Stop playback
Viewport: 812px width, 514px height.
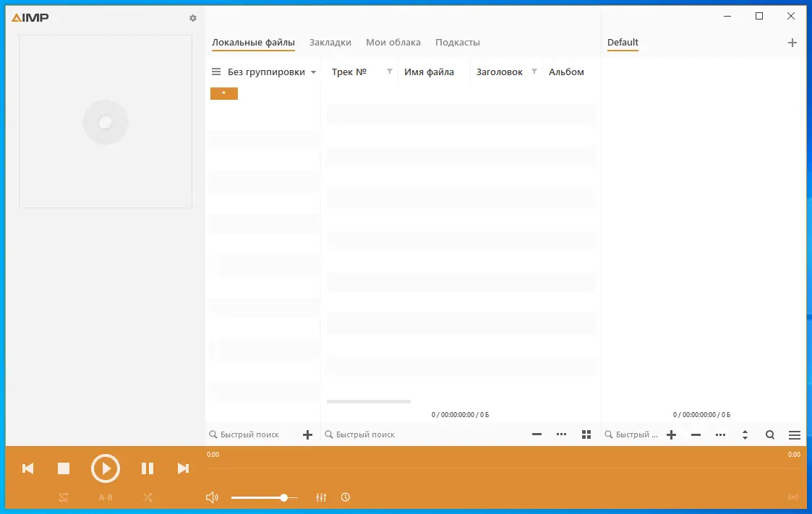64,468
